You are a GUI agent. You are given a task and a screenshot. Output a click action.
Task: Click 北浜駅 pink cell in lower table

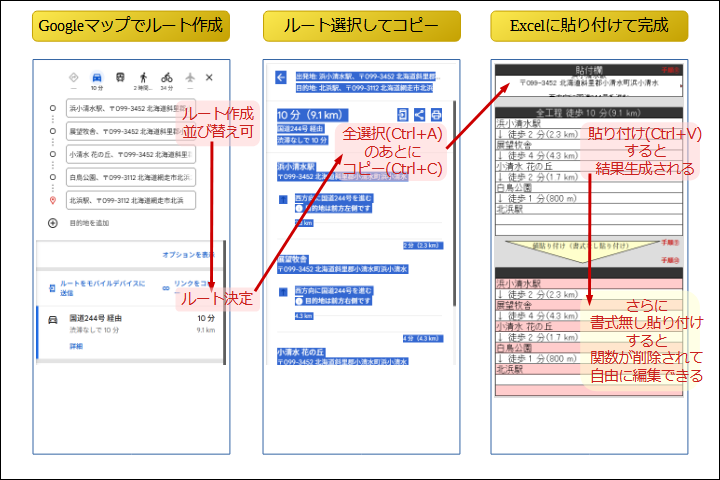click(589, 369)
